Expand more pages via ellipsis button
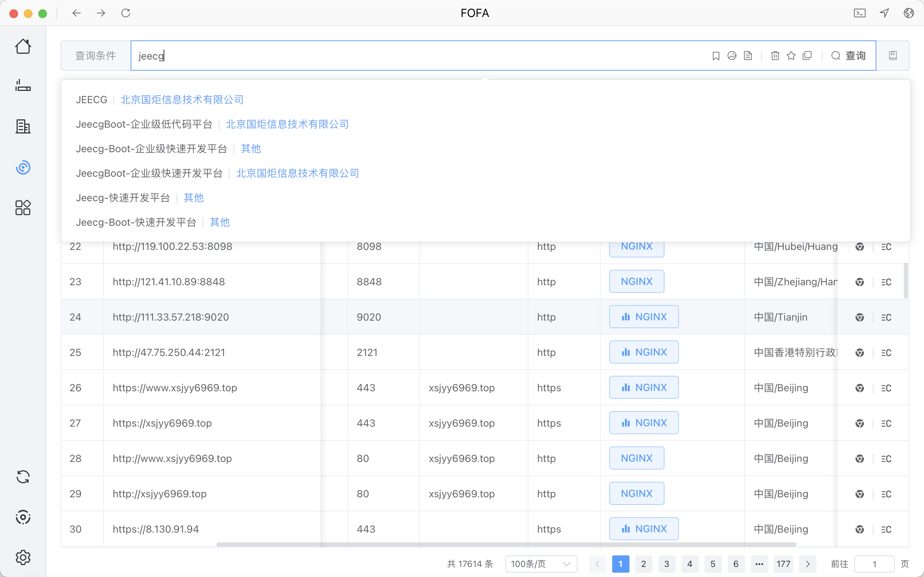This screenshot has width=924, height=577. tap(759, 564)
